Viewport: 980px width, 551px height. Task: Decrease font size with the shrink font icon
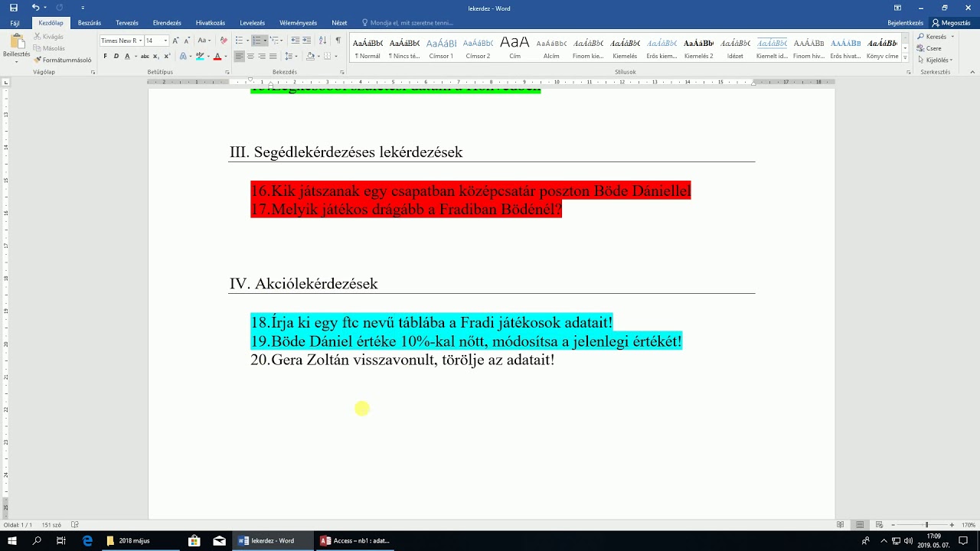[187, 41]
